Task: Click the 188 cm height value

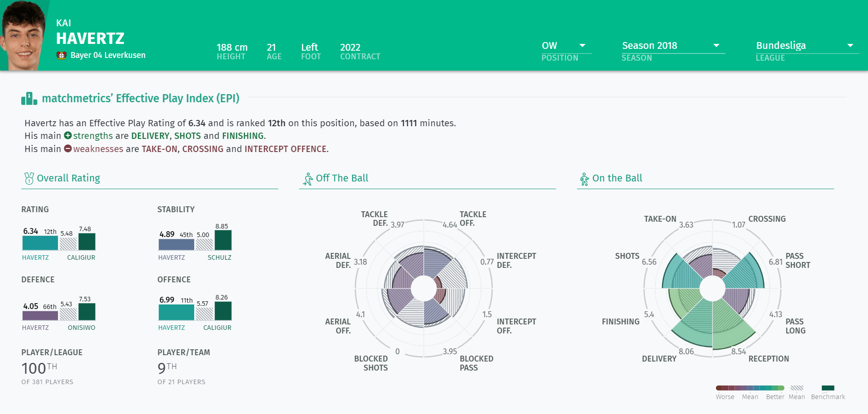Action: point(232,48)
